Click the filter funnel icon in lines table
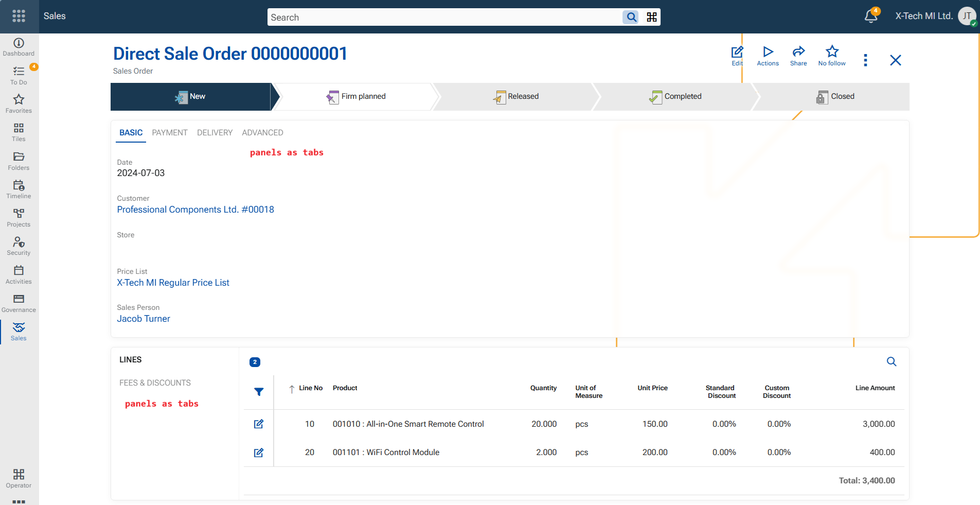Screen dimensions: 980x505 tap(259, 392)
